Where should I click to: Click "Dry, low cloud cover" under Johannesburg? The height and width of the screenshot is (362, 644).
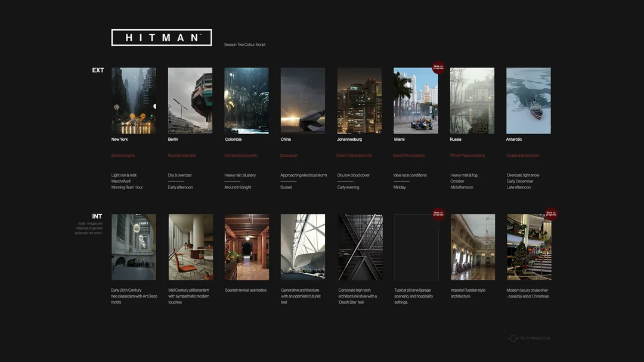point(353,175)
